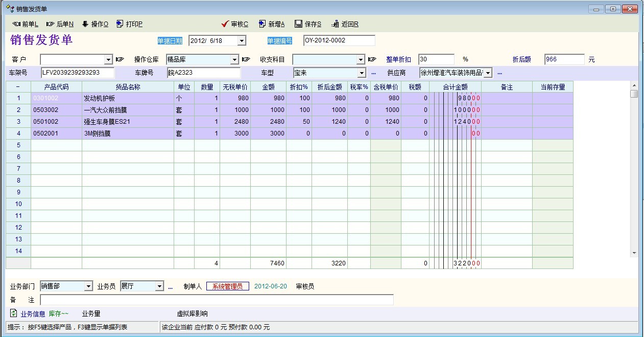This screenshot has height=337, width=644.
Task: Create new document with 新增
Action: click(263, 24)
